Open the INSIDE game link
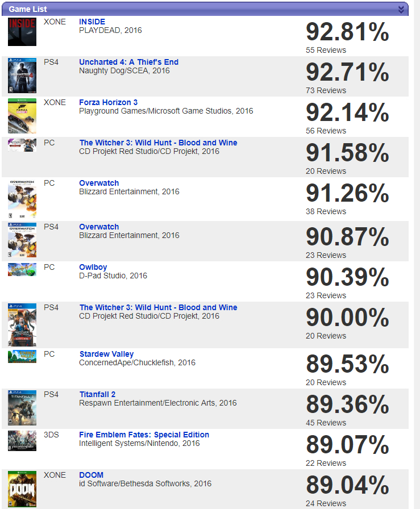 pos(92,22)
